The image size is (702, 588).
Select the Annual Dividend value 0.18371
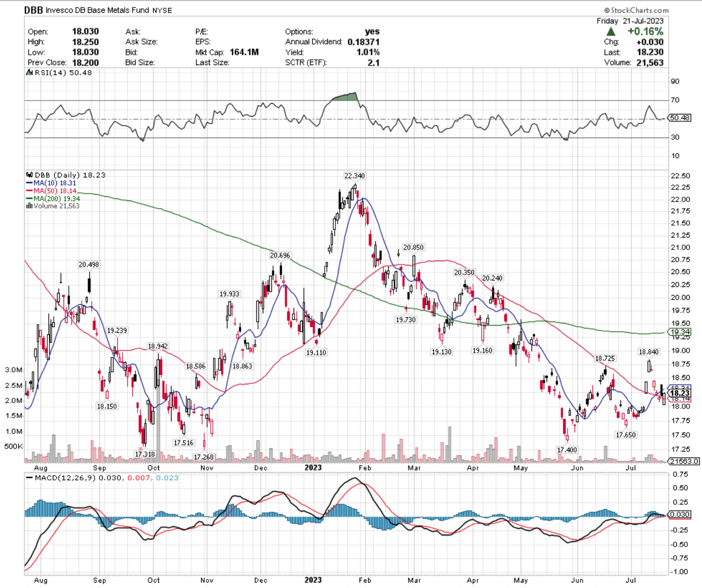(x=364, y=42)
